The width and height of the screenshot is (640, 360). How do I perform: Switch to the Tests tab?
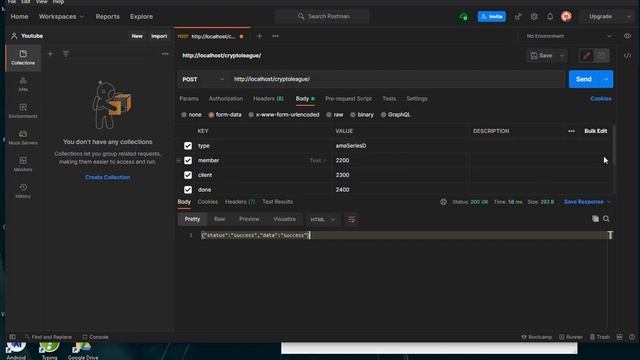(389, 99)
